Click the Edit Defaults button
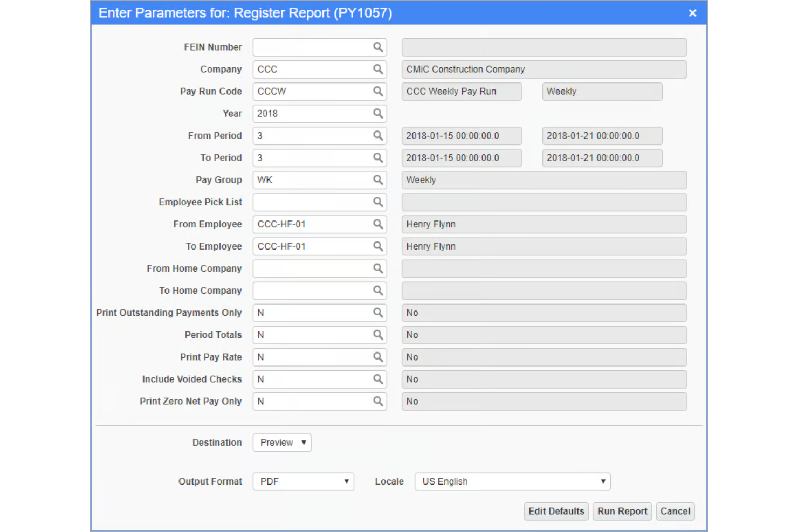Image resolution: width=798 pixels, height=532 pixels. (x=556, y=511)
